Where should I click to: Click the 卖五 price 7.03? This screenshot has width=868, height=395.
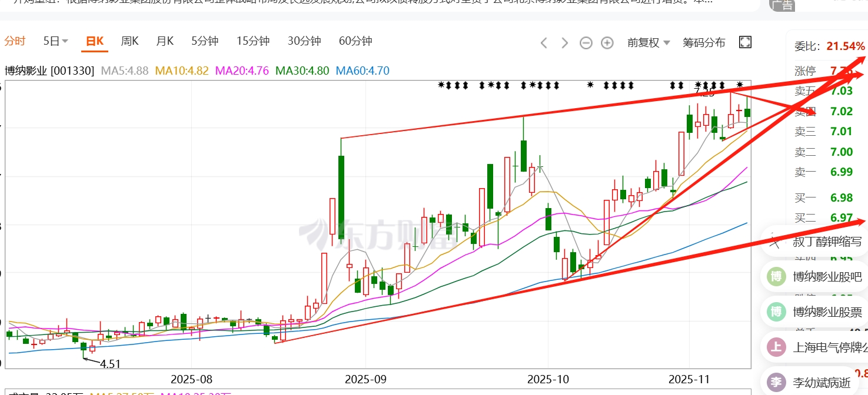coord(842,91)
